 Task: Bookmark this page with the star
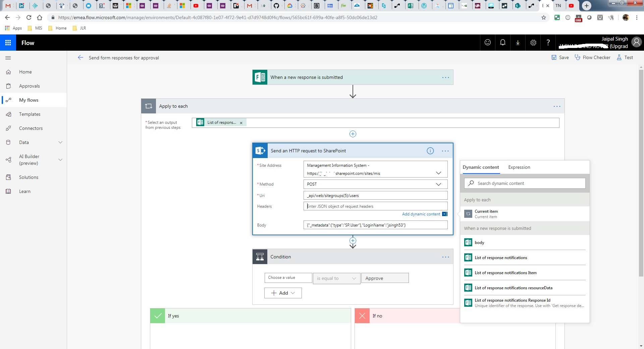[544, 17]
